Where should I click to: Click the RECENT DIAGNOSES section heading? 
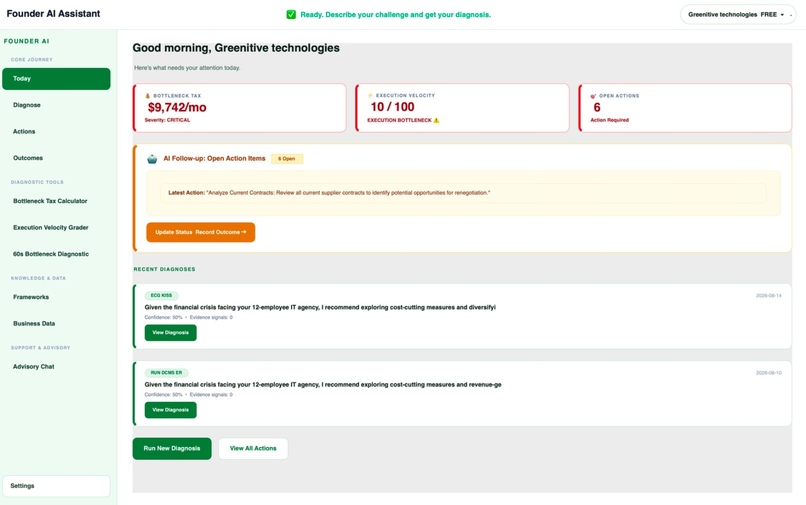click(164, 269)
